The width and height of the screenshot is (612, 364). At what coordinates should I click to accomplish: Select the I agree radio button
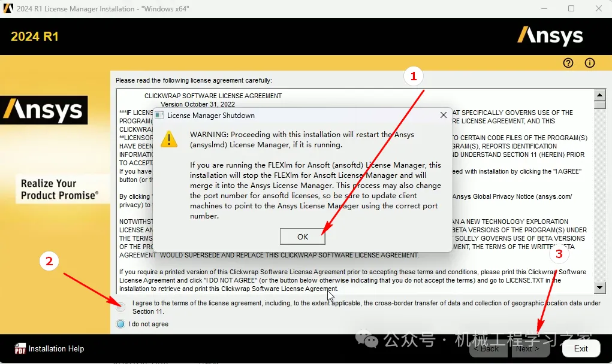tap(120, 307)
